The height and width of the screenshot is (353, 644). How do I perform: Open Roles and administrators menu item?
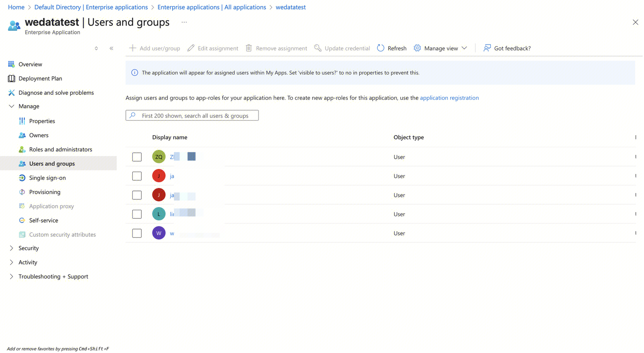click(x=61, y=149)
